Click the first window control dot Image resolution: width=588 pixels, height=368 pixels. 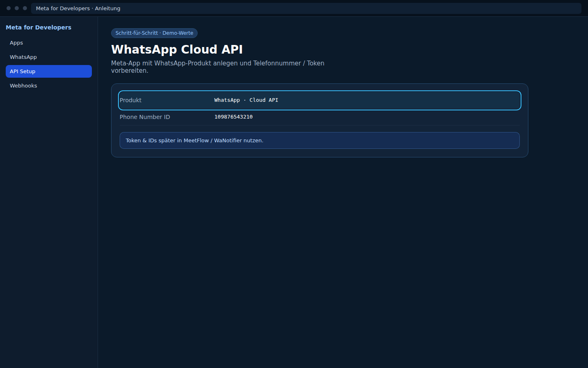[9, 8]
